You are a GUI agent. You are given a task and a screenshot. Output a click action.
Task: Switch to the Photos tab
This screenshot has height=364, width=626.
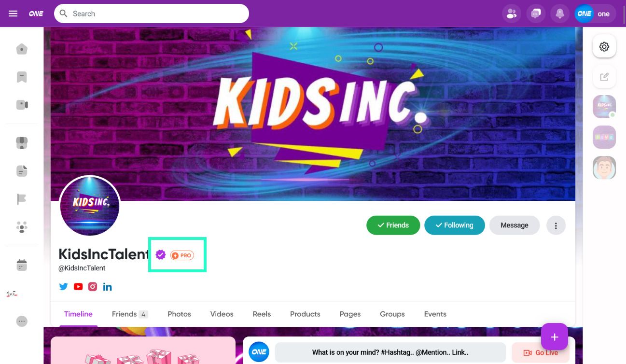(x=179, y=314)
